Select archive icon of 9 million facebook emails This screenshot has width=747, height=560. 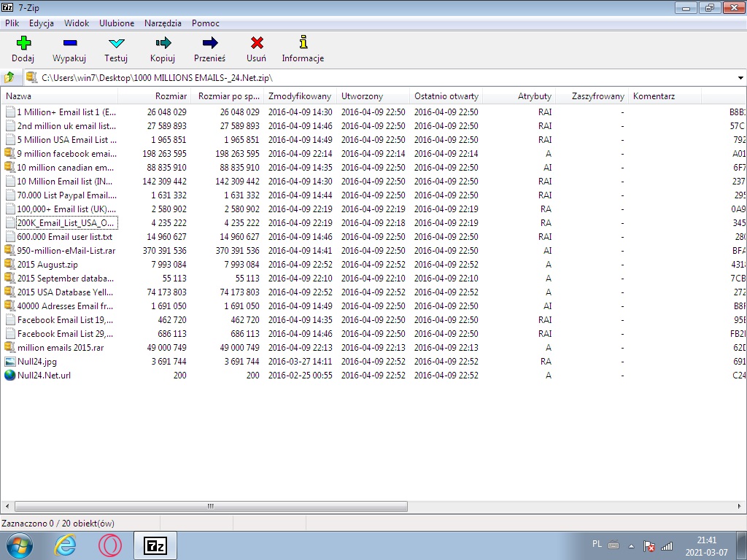[x=9, y=153]
